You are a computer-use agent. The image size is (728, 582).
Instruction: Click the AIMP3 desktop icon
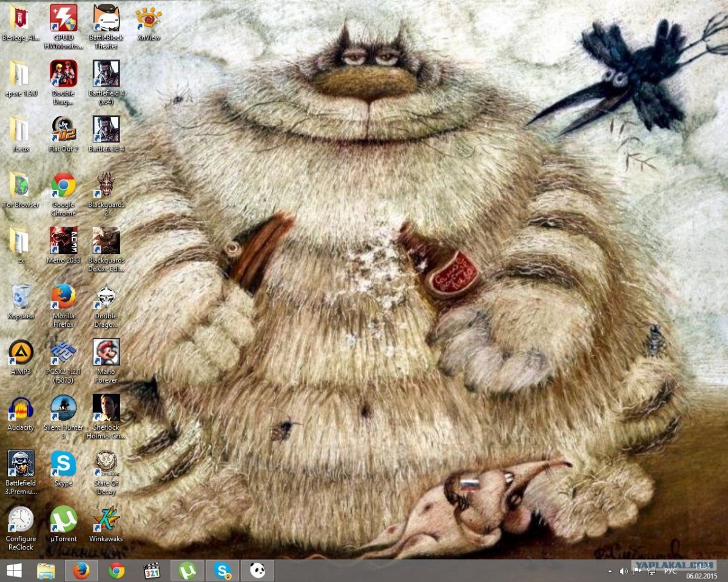point(21,352)
